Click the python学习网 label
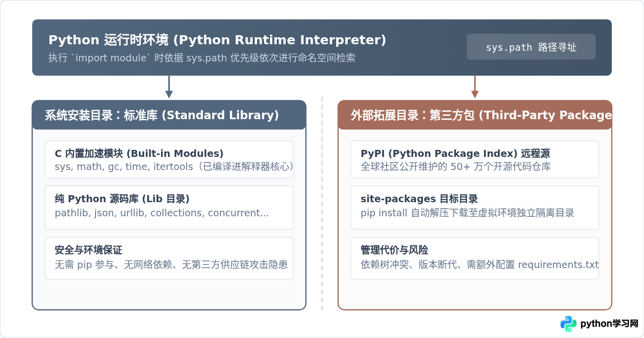 click(609, 324)
